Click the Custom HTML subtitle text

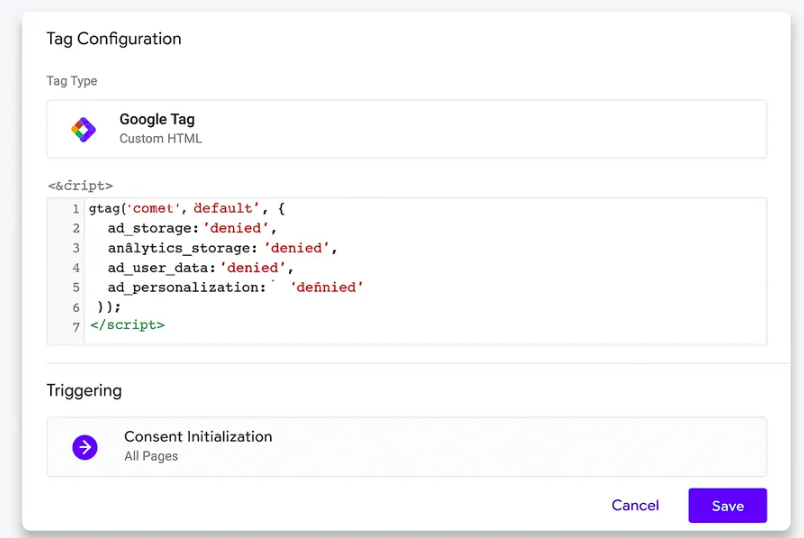point(160,139)
